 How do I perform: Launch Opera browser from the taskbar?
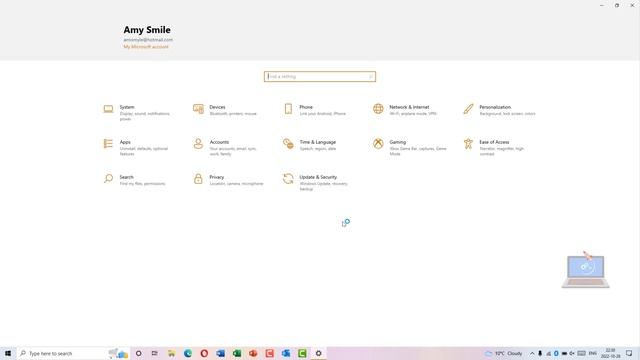coord(204,353)
